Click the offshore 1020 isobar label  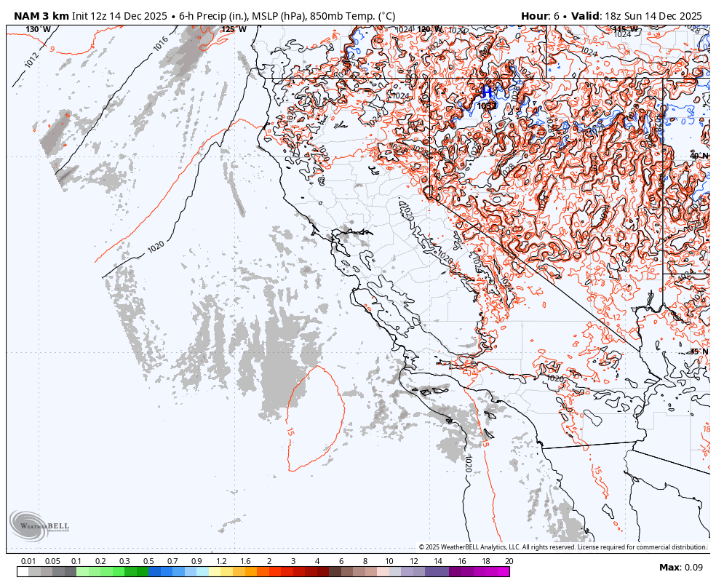click(154, 248)
